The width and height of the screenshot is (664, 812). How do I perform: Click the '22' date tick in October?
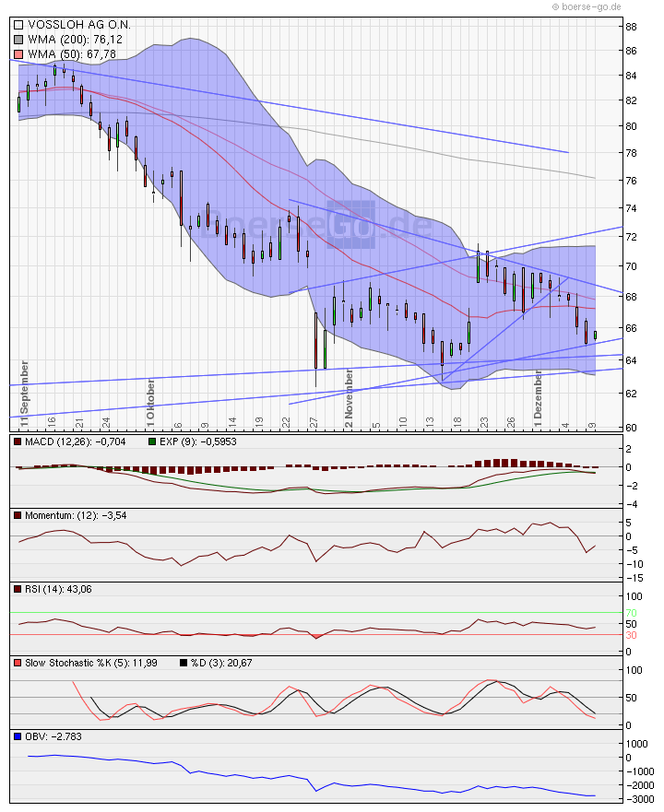point(286,422)
